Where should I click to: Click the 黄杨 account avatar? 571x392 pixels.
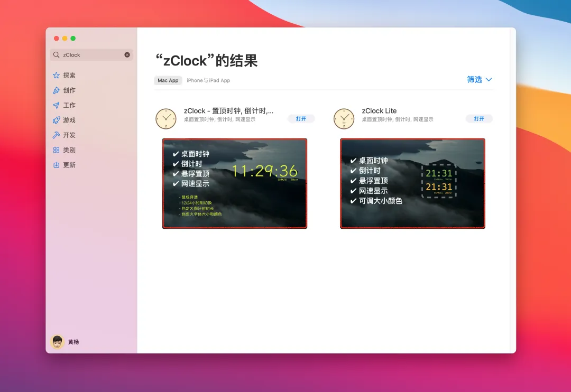pyautogui.click(x=57, y=342)
